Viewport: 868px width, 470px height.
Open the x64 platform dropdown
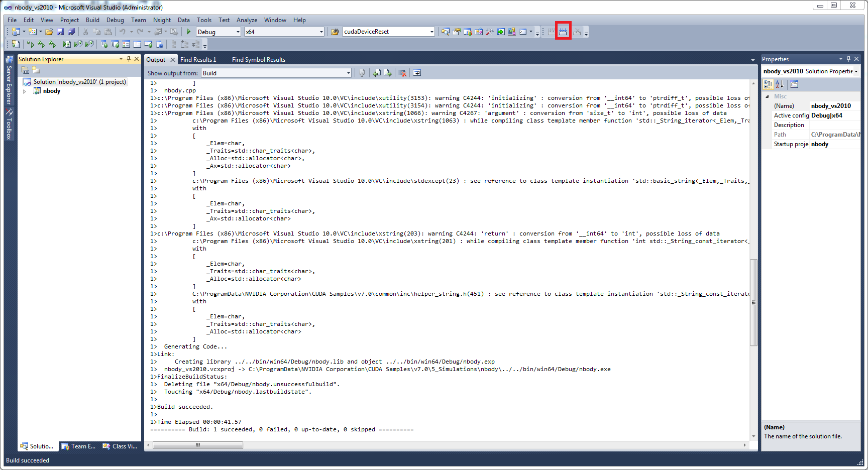[321, 32]
